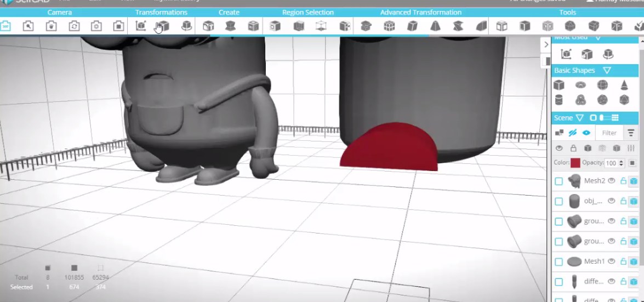Collapse the Basic Shapes section
Viewport: 644px width, 302px height.
607,71
